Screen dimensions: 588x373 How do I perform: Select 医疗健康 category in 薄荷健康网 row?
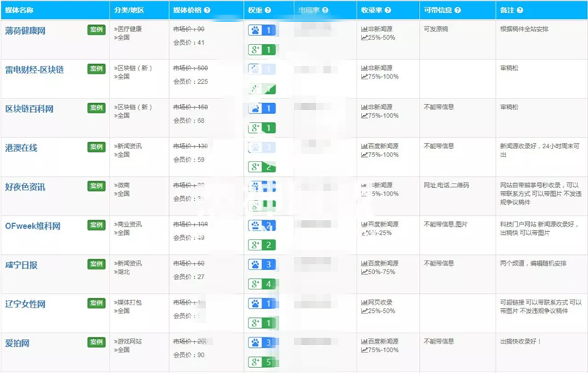pyautogui.click(x=129, y=29)
